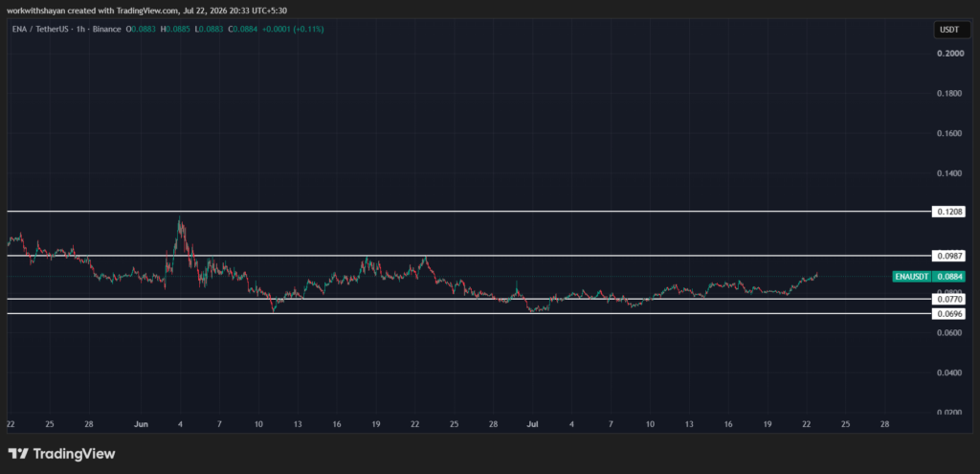Click the 0.2000 price axis label
The height and width of the screenshot is (474, 980).
[948, 54]
